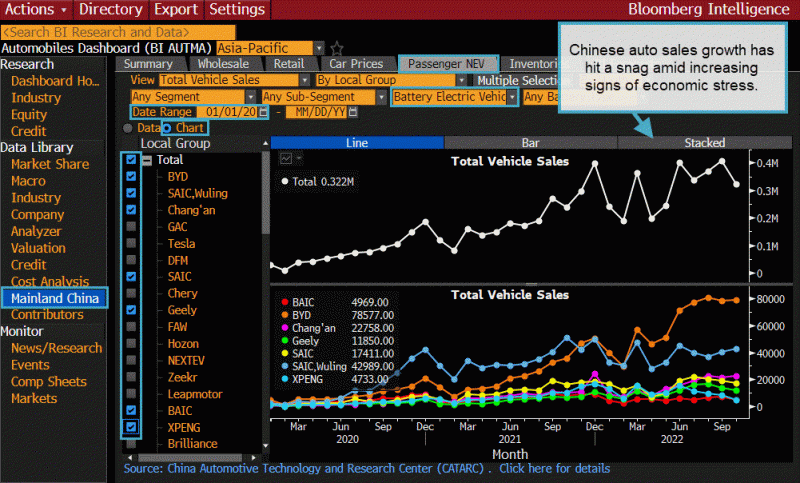Click BYD orange legend swatch
This screenshot has height=483, width=800.
tap(285, 315)
